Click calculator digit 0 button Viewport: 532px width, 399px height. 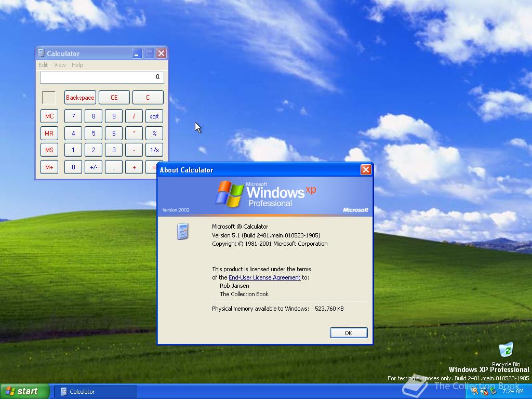(73, 167)
